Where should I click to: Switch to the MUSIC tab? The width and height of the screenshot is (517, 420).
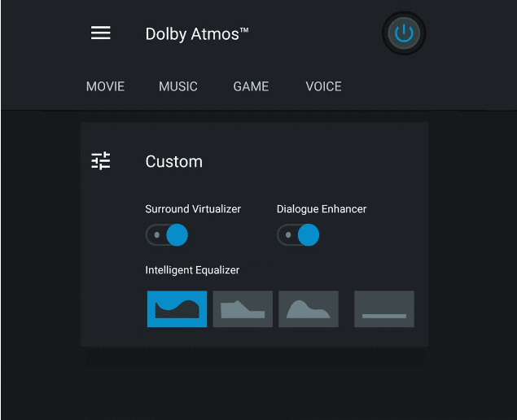tap(178, 87)
